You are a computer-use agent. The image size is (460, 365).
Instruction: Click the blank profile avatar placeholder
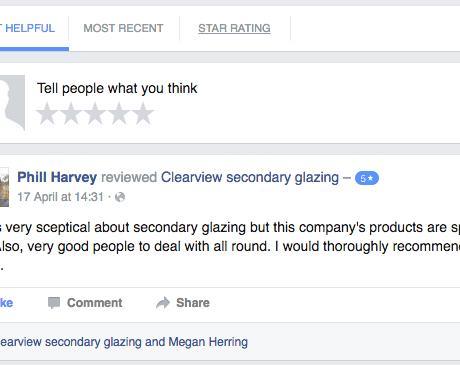[12, 103]
